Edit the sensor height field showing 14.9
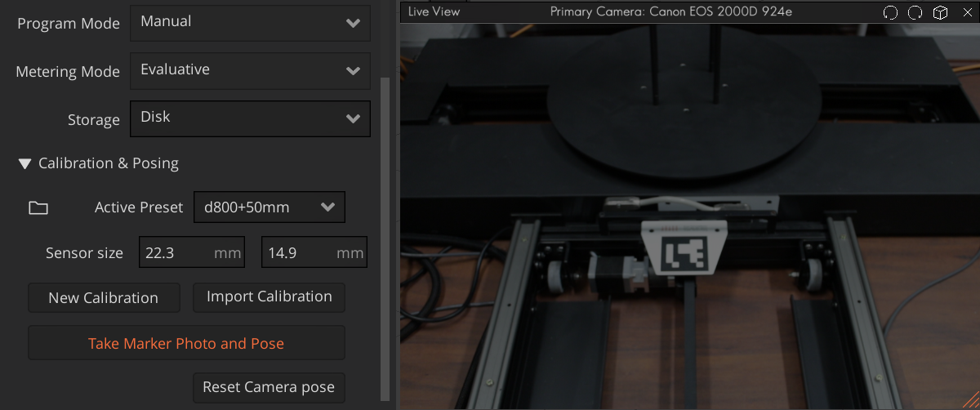 (x=297, y=253)
